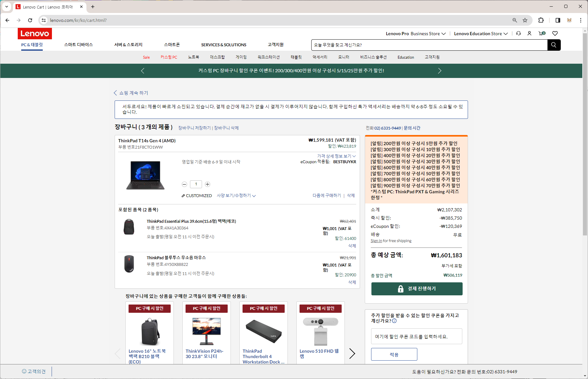Apply coupon with 적용 button
Screen dimensions: 588x379
point(394,354)
